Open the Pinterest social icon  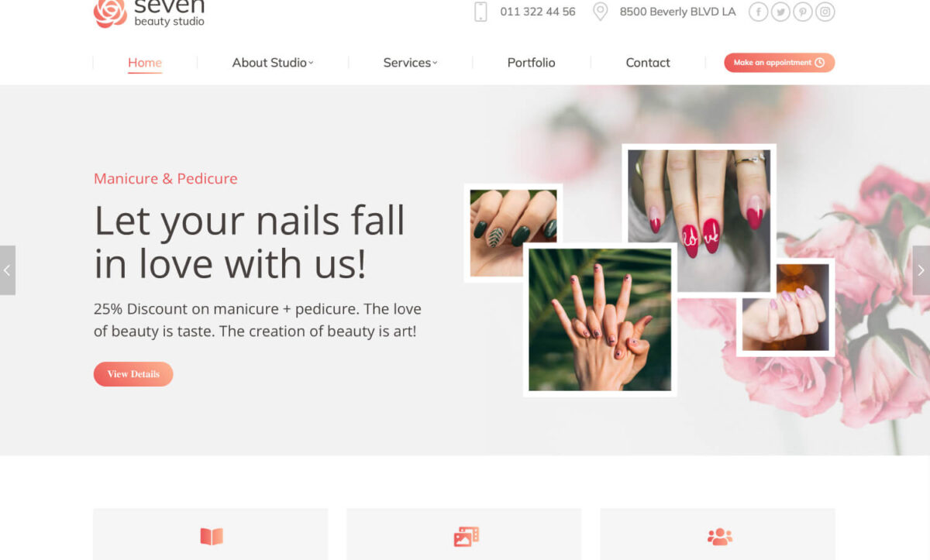point(803,12)
